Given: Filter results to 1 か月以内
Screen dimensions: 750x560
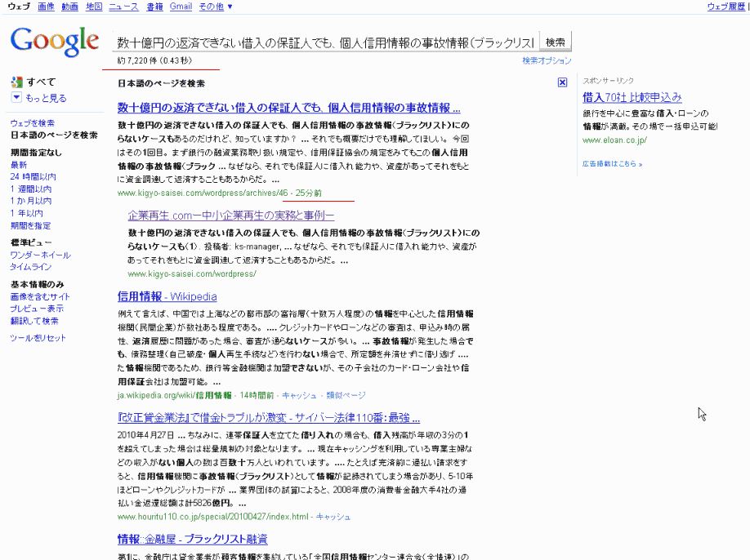Looking at the screenshot, I should 31,201.
